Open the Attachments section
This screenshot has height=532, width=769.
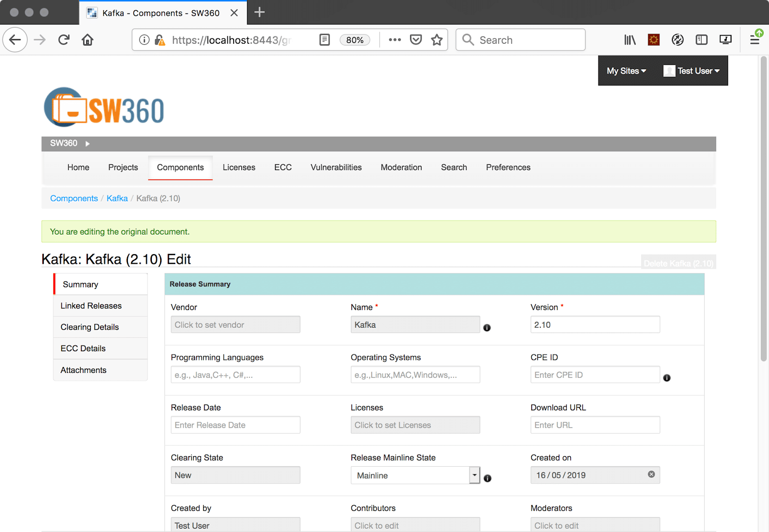[100, 370]
